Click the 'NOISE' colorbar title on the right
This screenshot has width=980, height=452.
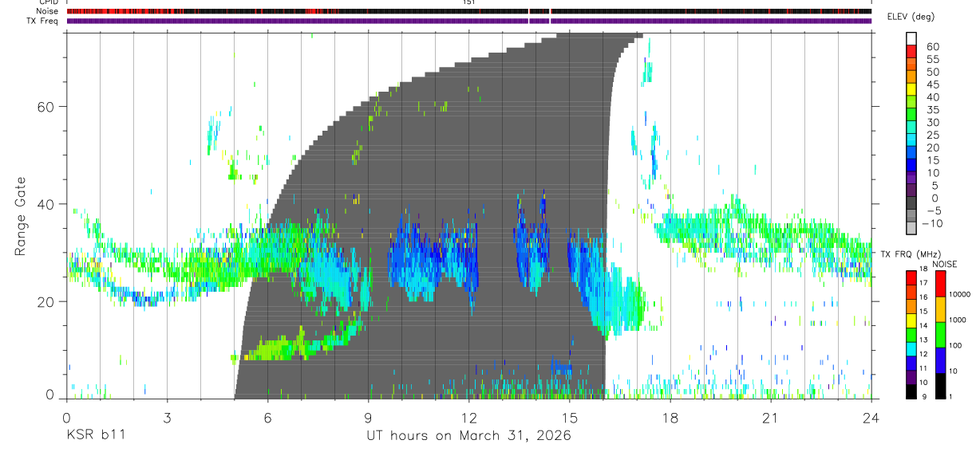[x=946, y=264]
